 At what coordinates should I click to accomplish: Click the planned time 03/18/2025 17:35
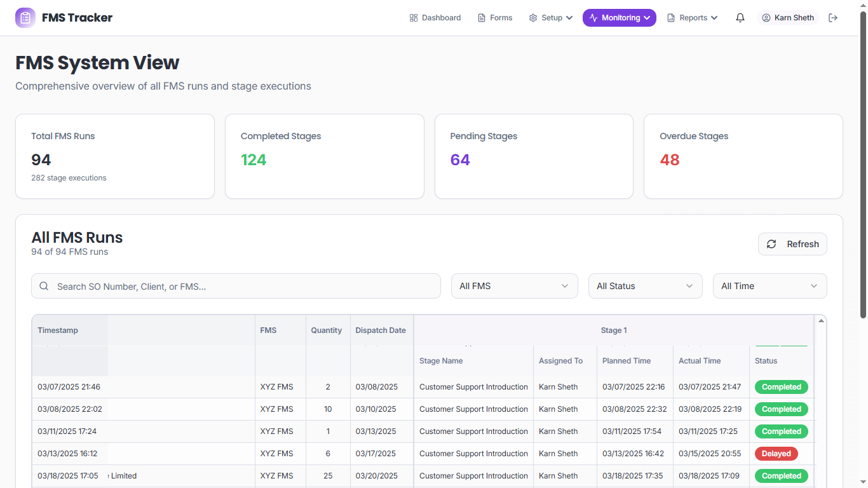pos(632,476)
